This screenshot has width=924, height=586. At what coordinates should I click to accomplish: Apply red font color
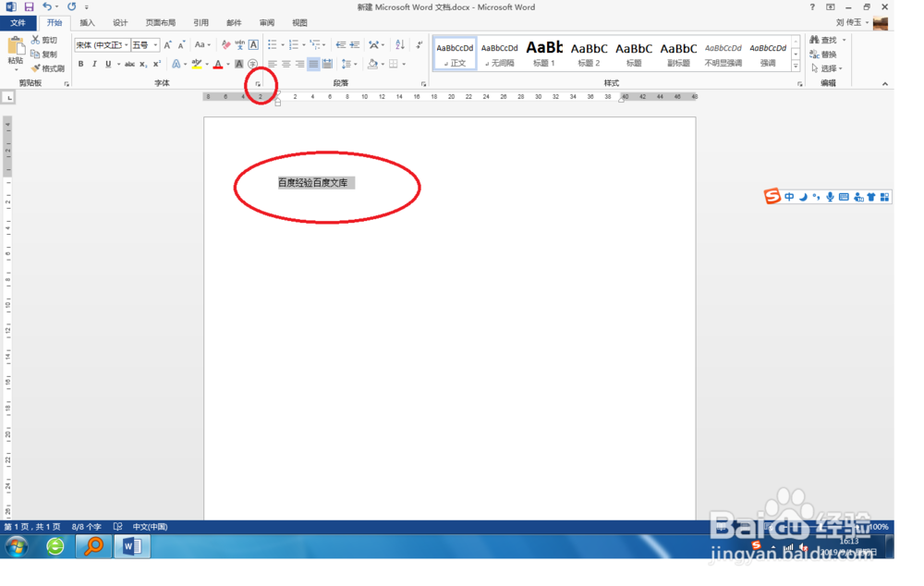pos(218,64)
